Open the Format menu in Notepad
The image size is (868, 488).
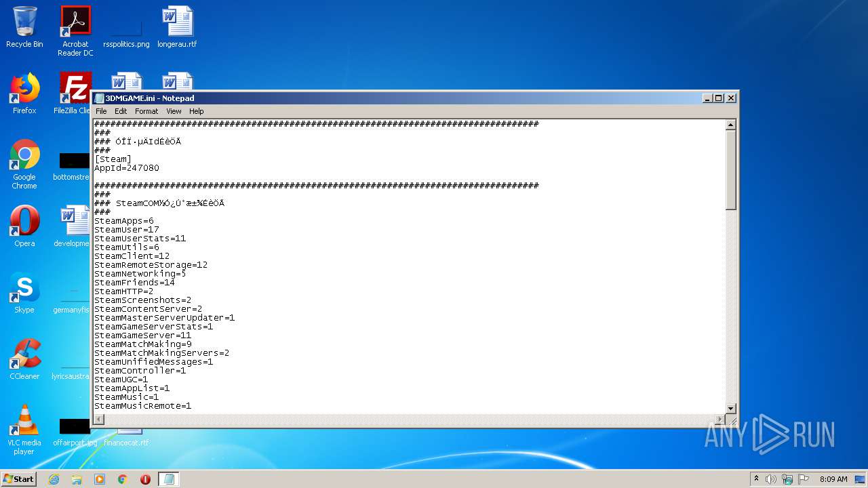point(146,111)
